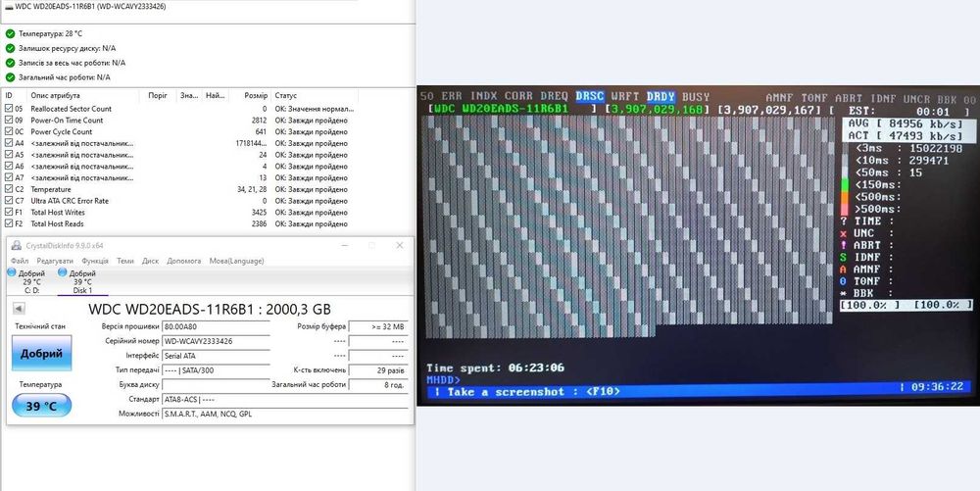The height and width of the screenshot is (491, 980).
Task: Click green check beside Загальний час роботи
Action: [x=10, y=77]
